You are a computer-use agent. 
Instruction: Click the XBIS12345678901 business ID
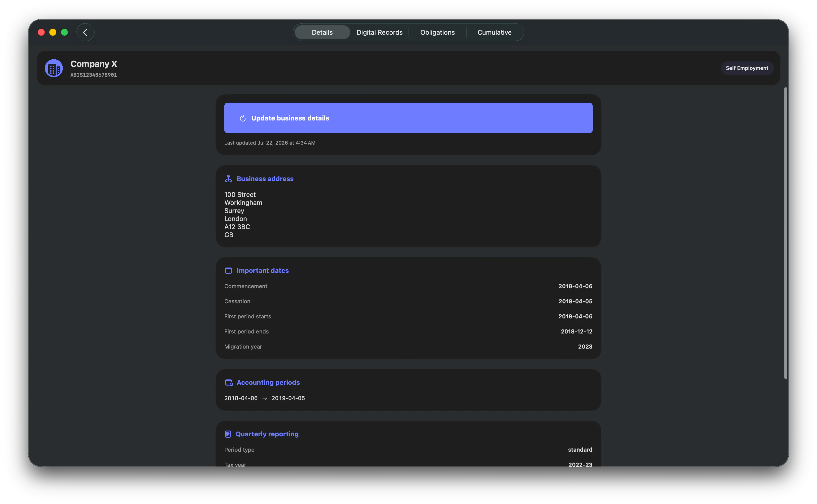click(x=94, y=75)
